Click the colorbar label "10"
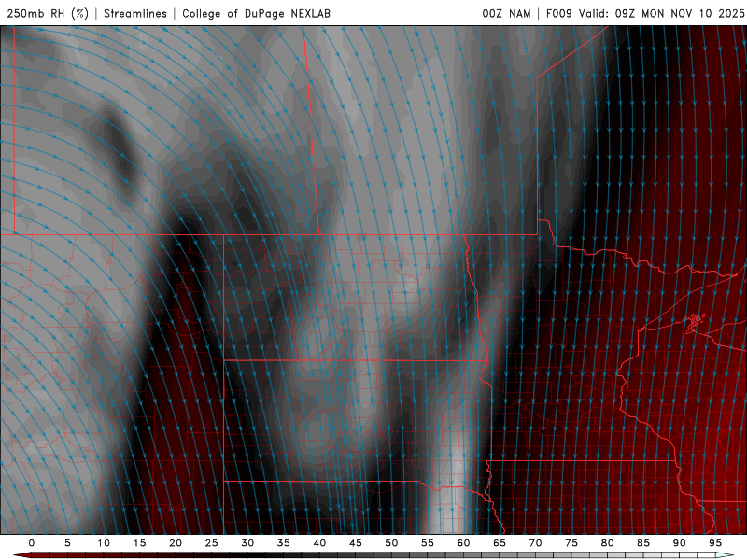The image size is (747, 560). point(104,543)
